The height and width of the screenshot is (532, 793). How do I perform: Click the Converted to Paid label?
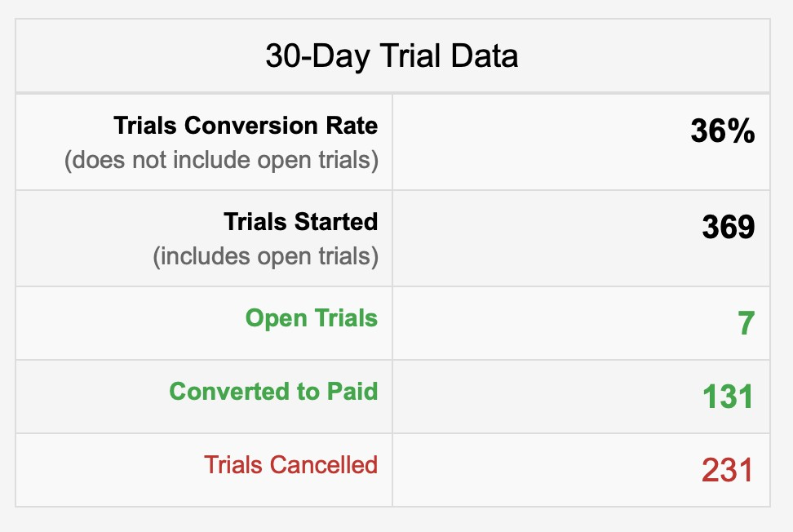point(273,392)
